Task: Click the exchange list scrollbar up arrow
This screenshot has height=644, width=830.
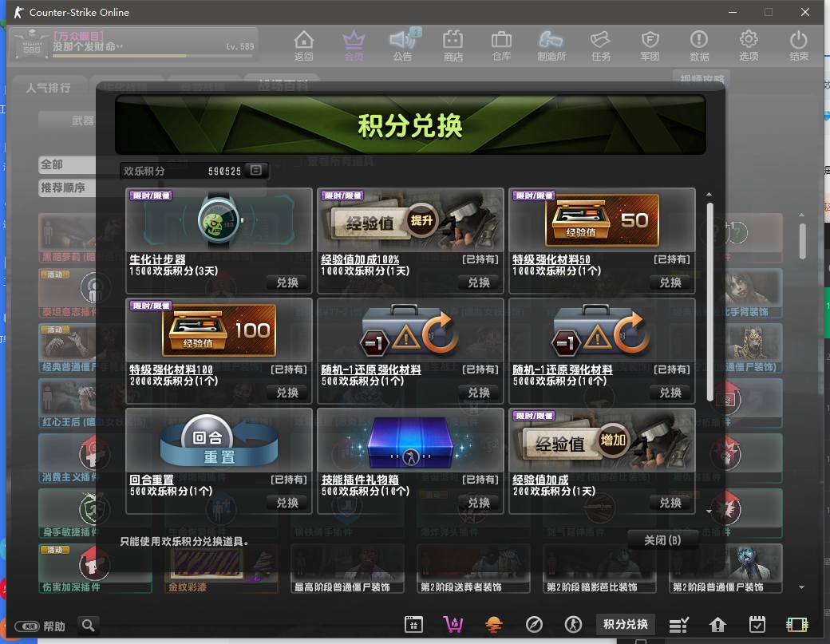Action: pyautogui.click(x=709, y=195)
